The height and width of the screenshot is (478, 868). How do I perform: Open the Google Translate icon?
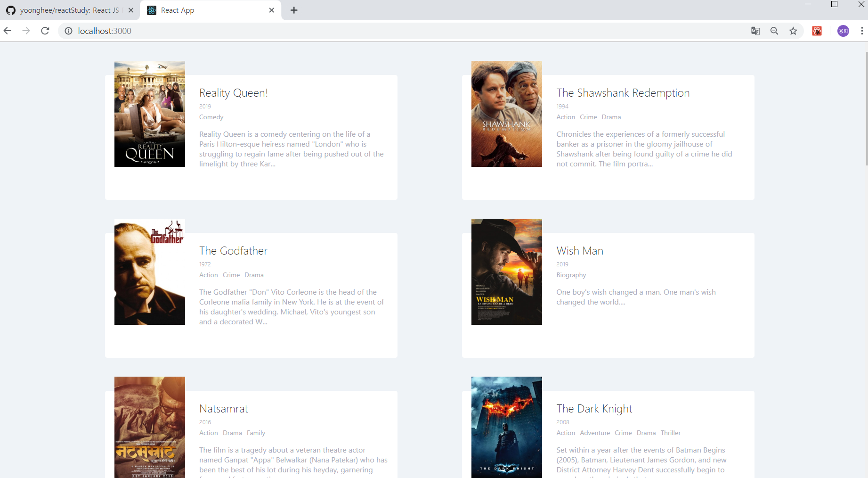coord(755,31)
